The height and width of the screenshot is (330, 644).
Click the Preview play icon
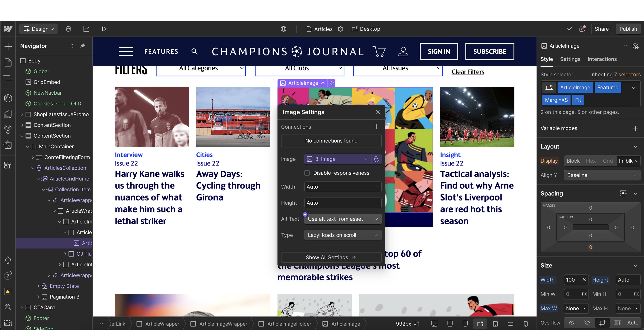(x=104, y=29)
